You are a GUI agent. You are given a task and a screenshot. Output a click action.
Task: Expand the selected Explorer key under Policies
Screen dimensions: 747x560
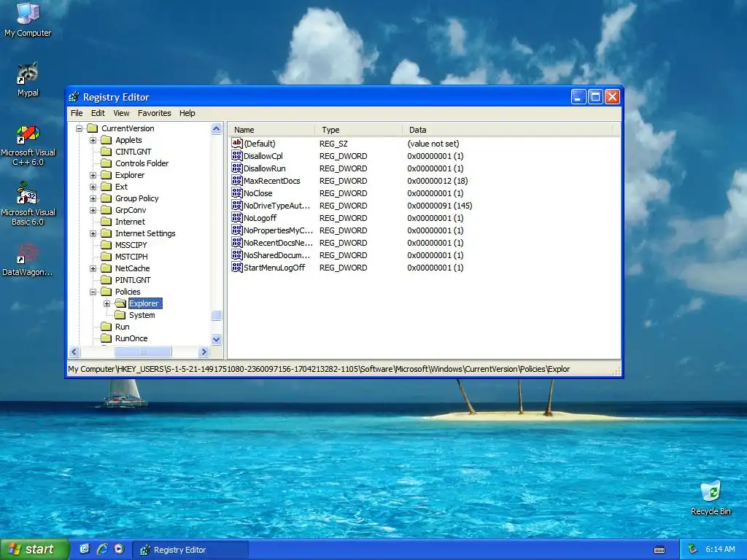click(107, 303)
